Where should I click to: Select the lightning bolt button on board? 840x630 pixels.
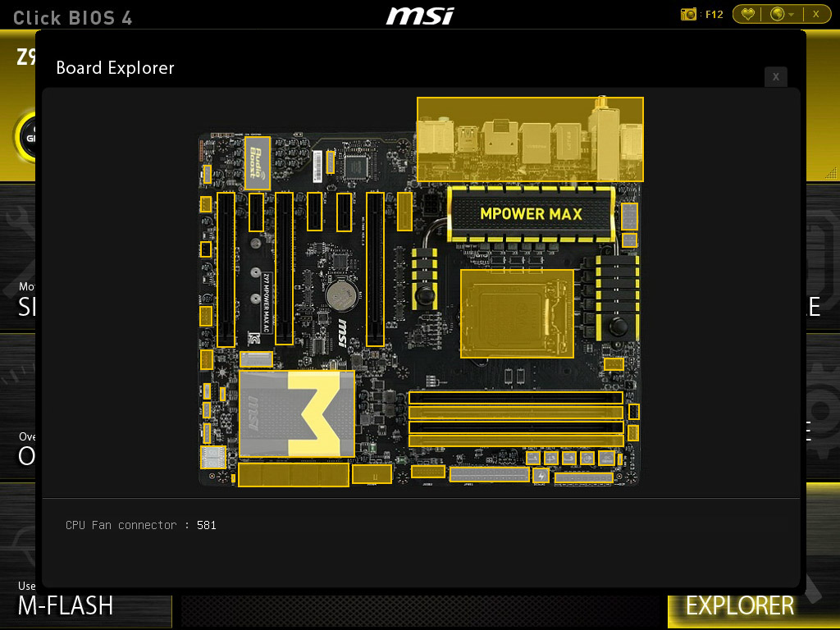541,475
